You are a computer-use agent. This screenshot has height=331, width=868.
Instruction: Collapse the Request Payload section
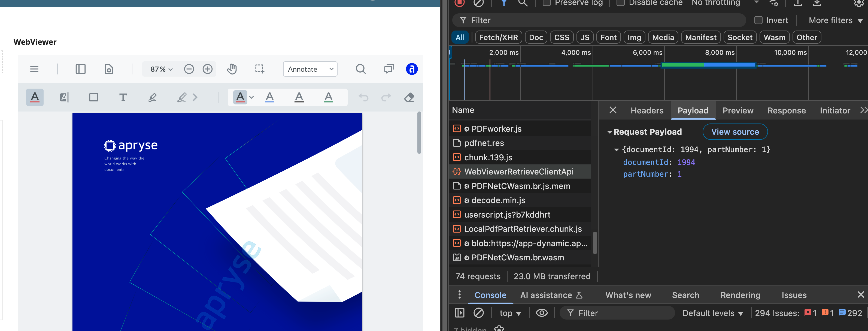coord(609,132)
